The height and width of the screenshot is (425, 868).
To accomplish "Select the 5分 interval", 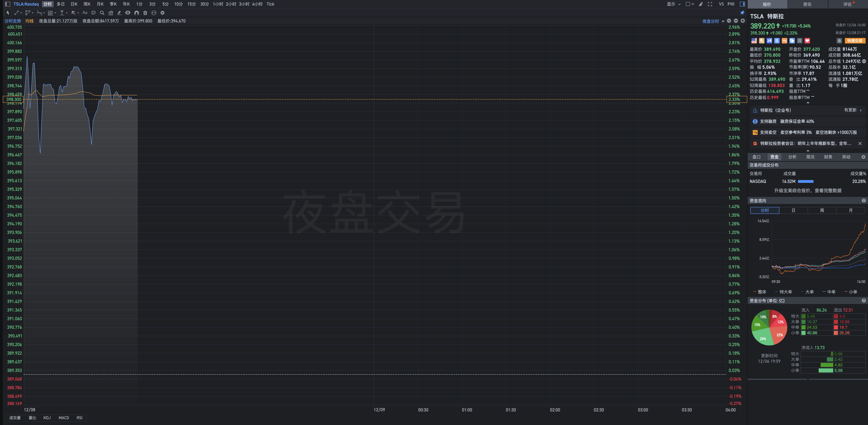I will point(165,4).
